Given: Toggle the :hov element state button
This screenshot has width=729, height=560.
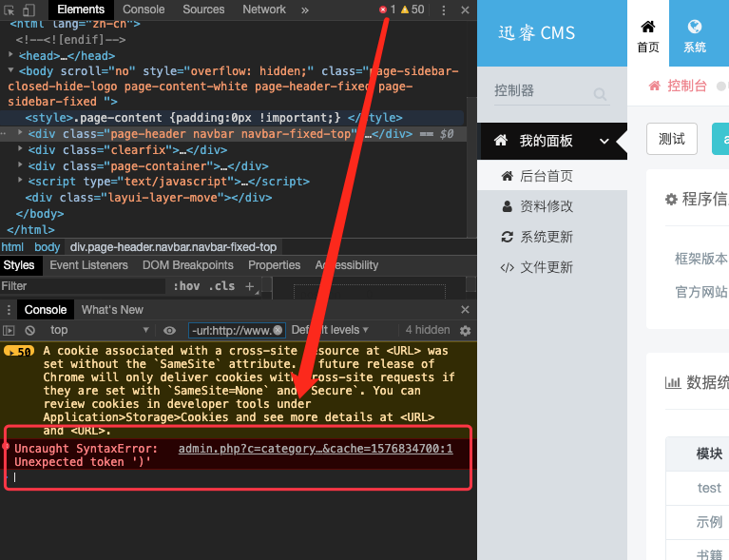Looking at the screenshot, I should point(186,286).
